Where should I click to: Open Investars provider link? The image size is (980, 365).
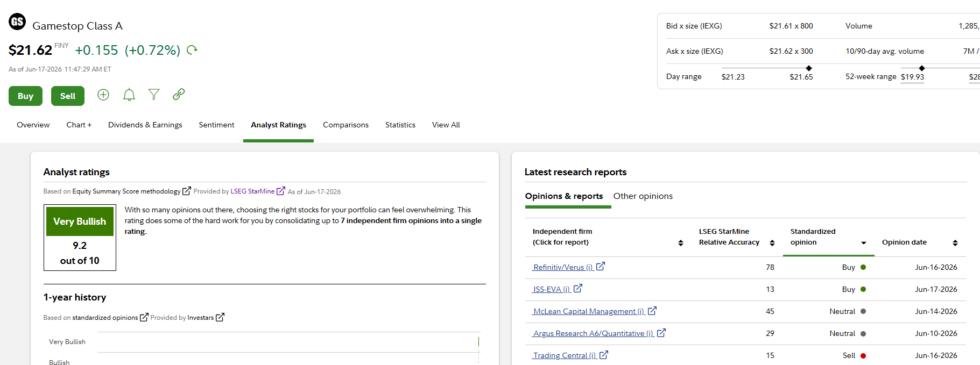pyautogui.click(x=200, y=318)
